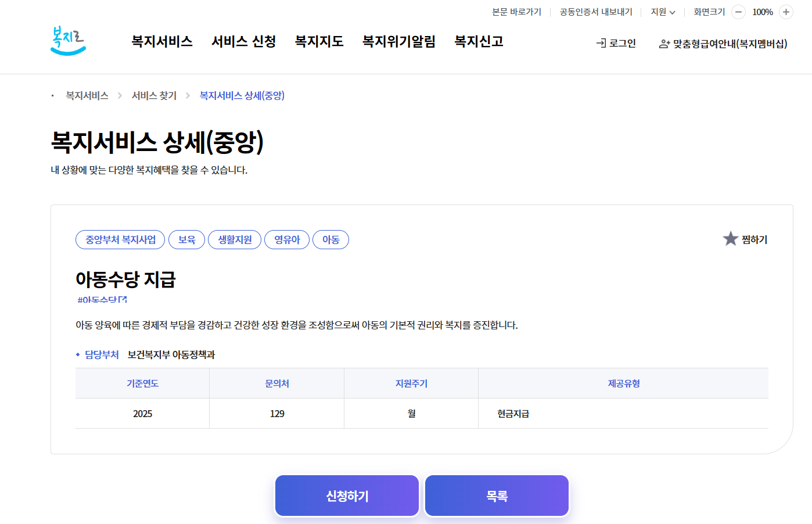This screenshot has height=524, width=812.
Task: Click the 목록 button
Action: [497, 495]
